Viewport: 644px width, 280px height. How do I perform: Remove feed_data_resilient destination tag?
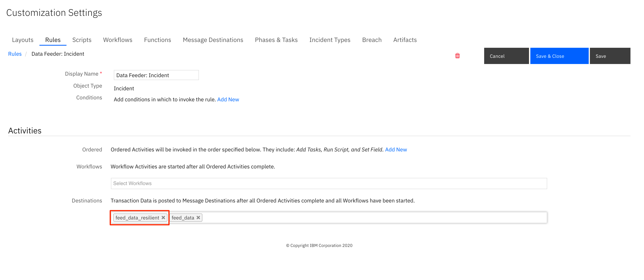pos(163,217)
